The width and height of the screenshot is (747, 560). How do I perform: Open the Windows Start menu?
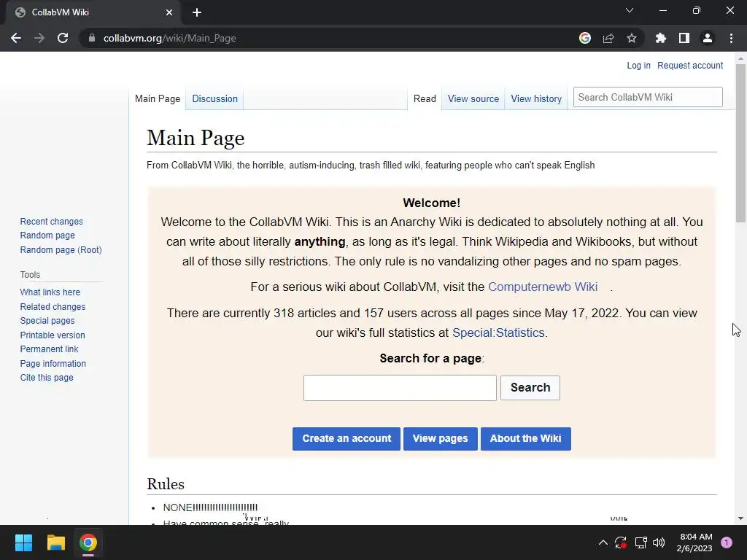[23, 542]
